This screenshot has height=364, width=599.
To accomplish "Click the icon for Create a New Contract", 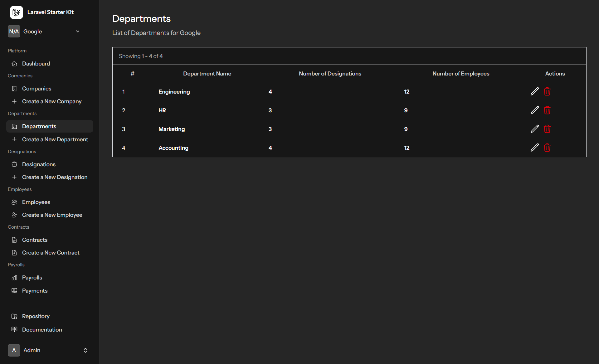I will pos(14,253).
